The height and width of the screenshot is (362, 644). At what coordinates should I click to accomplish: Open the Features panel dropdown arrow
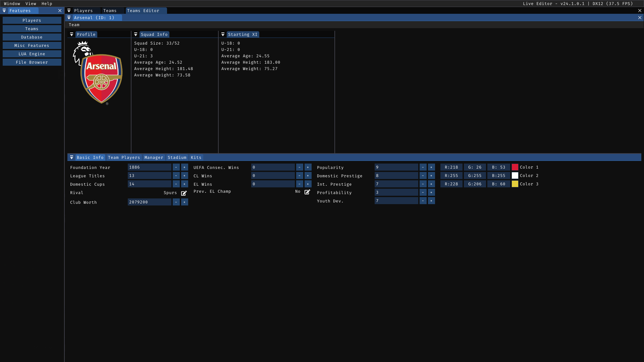(x=4, y=11)
